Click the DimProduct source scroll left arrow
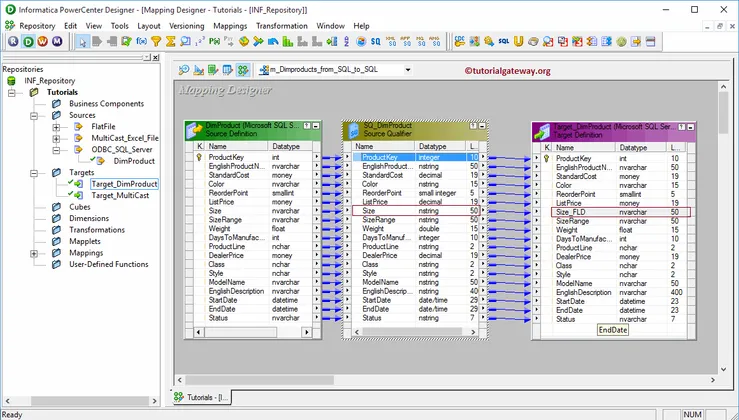Image resolution: width=739 pixels, height=420 pixels. (x=198, y=332)
